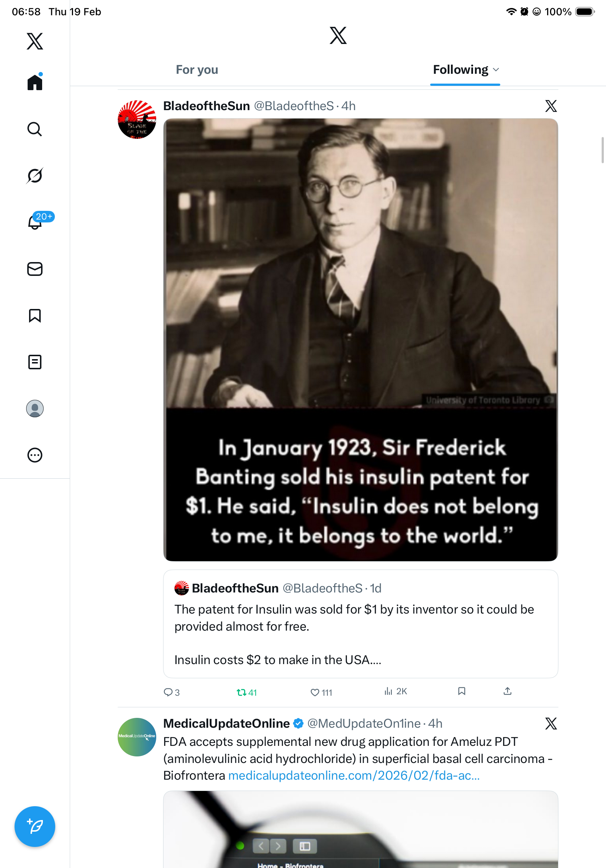Open Grok from the sidebar
The image size is (606, 868).
pyautogui.click(x=35, y=176)
